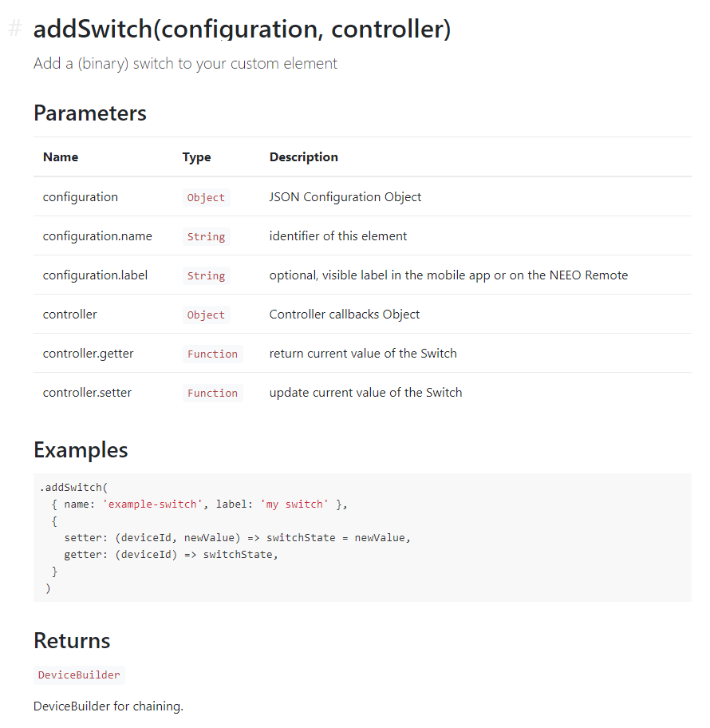Click the 'my switch' string in the code example
Image resolution: width=710 pixels, height=728 pixels.
(x=294, y=504)
